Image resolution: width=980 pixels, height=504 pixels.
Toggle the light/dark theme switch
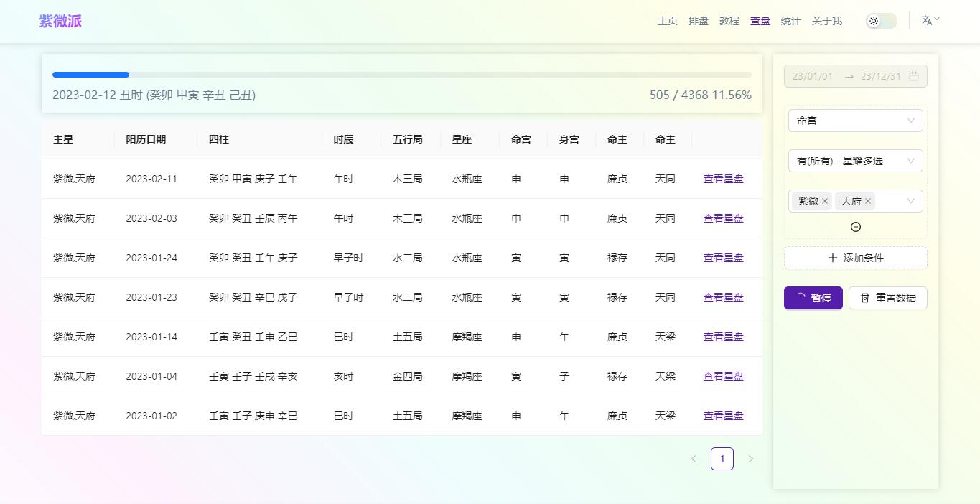tap(881, 21)
